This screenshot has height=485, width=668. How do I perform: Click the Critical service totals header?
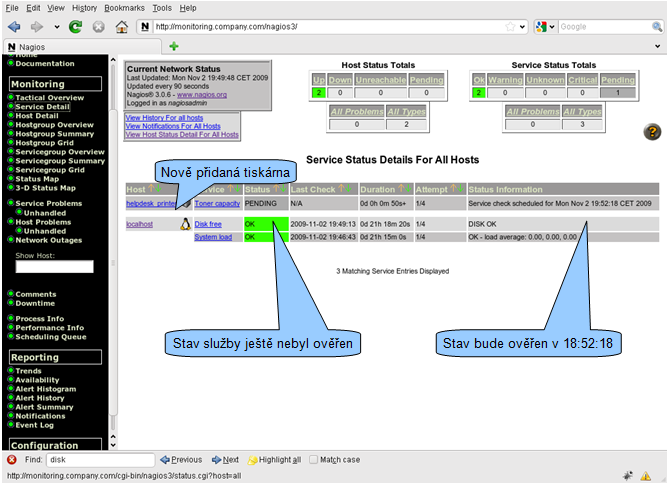582,80
